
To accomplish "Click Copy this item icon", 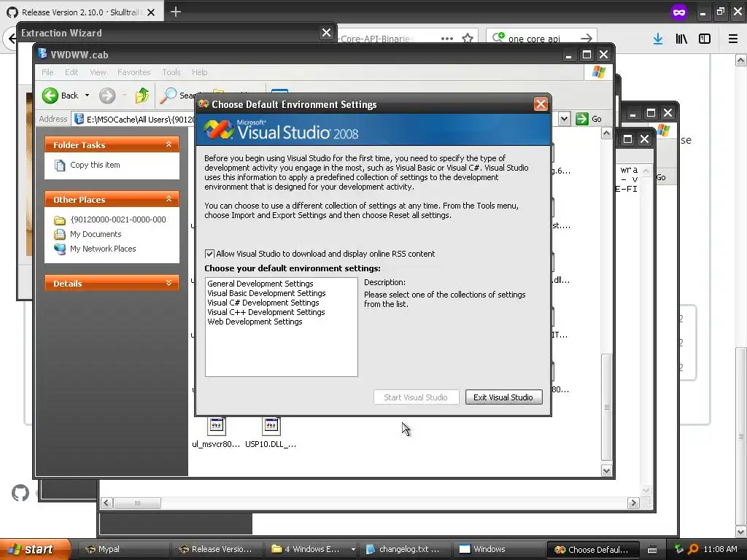I will [60, 166].
